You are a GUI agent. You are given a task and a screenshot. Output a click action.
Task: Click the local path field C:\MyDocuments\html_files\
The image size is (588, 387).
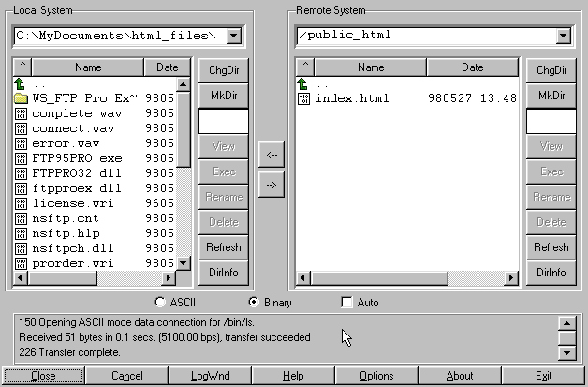pos(120,36)
